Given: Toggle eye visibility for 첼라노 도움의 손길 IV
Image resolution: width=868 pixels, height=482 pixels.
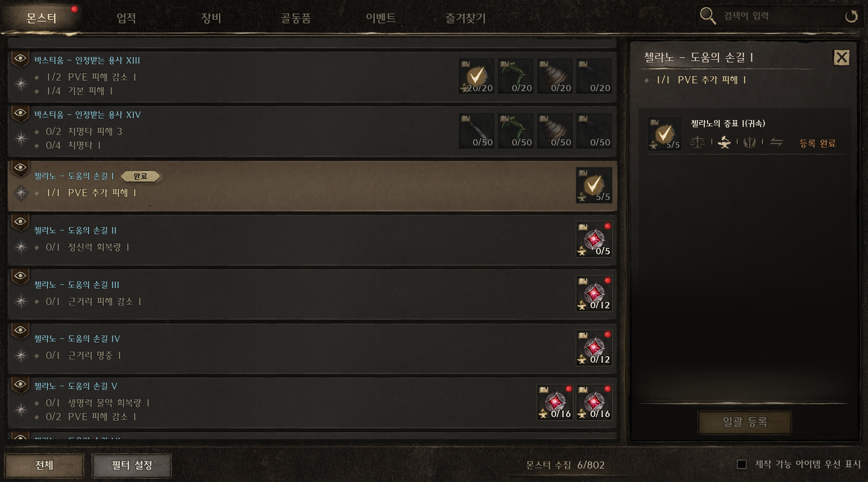Looking at the screenshot, I should (20, 330).
